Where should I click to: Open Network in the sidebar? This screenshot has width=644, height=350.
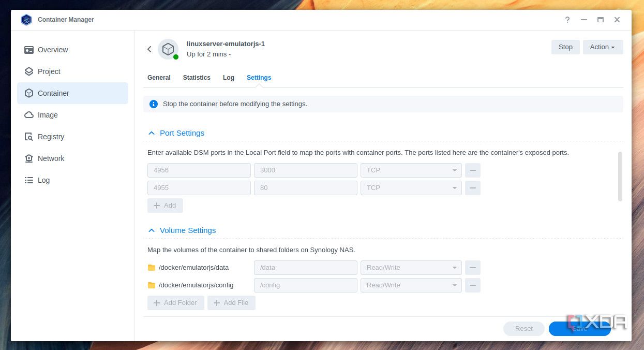tap(72, 158)
